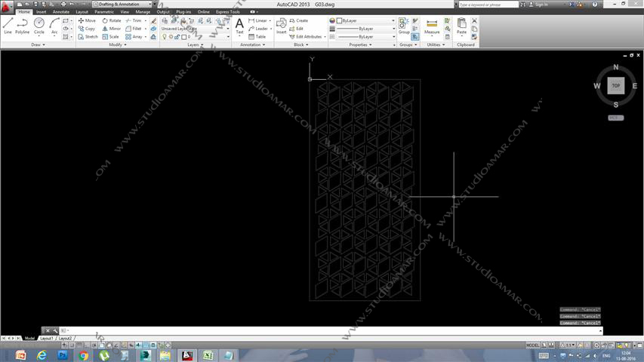Activate the Array tool
Viewport: 644px width, 362px height.
click(x=134, y=37)
